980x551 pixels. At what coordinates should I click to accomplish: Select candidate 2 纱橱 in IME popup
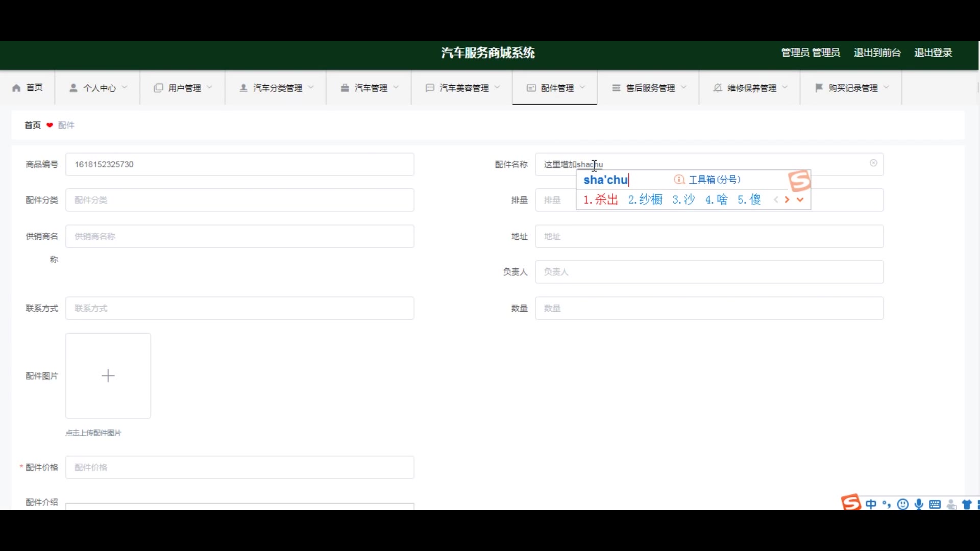pyautogui.click(x=646, y=200)
